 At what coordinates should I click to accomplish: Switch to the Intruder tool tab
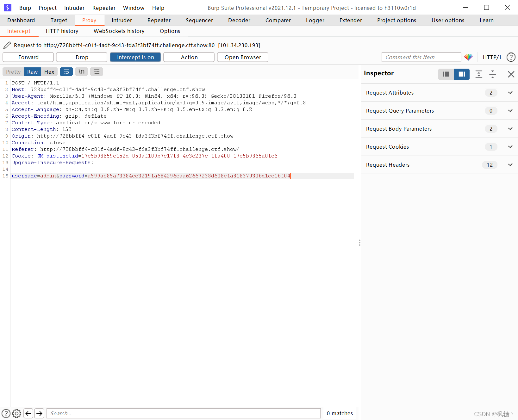[x=122, y=20]
